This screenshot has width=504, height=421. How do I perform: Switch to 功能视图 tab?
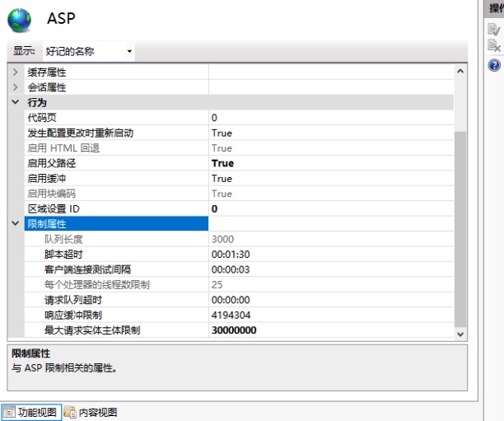pyautogui.click(x=30, y=412)
